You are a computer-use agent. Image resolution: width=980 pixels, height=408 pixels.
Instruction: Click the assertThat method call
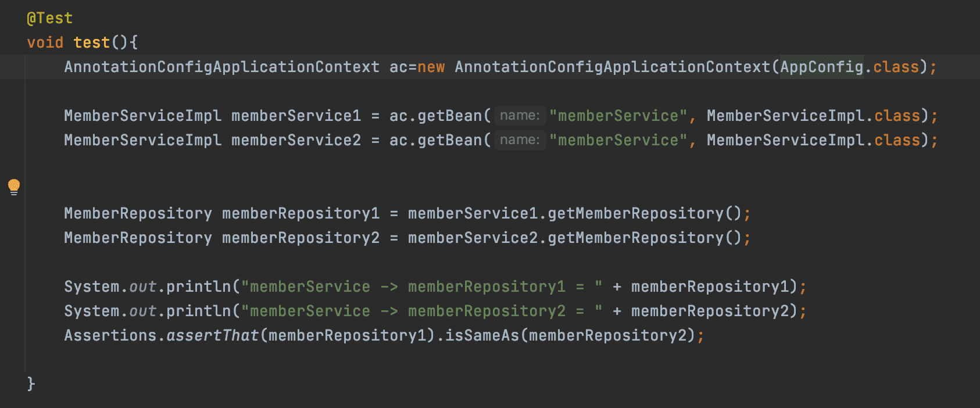[x=212, y=335]
